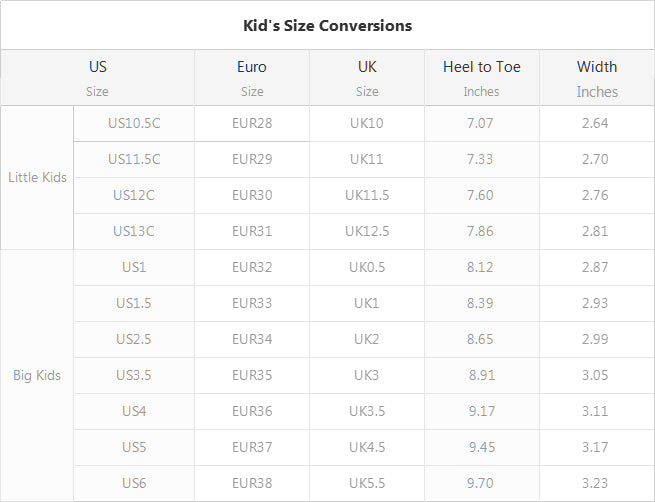
Task: Click the 7.86 heel to toe value
Action: tap(480, 231)
